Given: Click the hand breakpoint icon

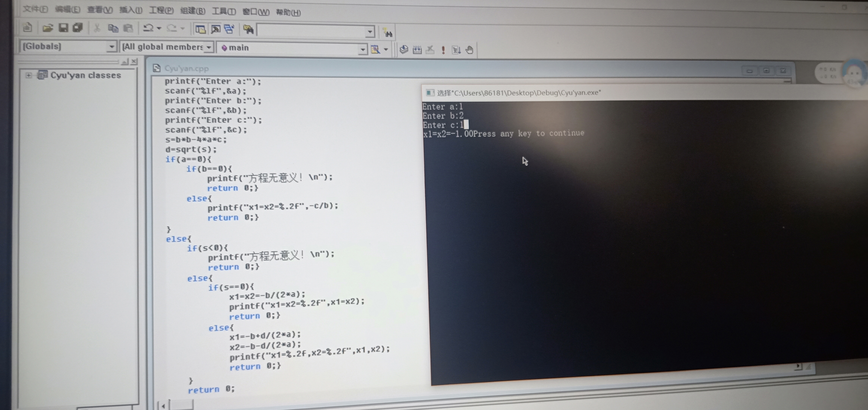Looking at the screenshot, I should (x=469, y=50).
